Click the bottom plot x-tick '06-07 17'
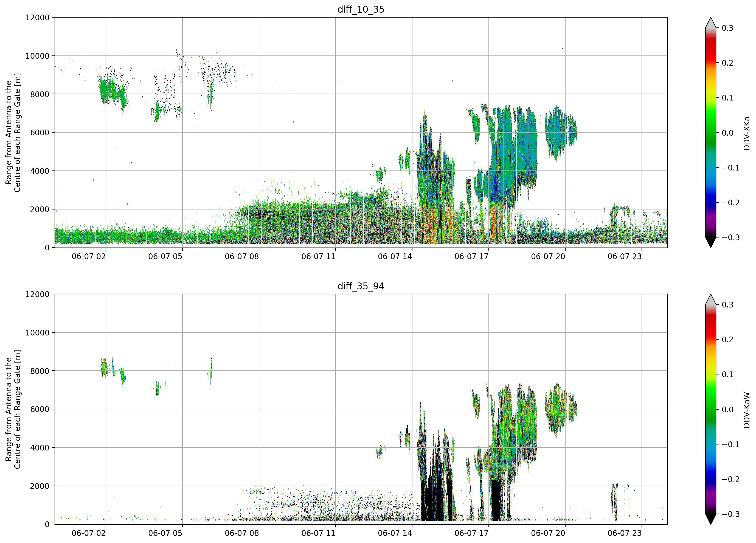 471,533
